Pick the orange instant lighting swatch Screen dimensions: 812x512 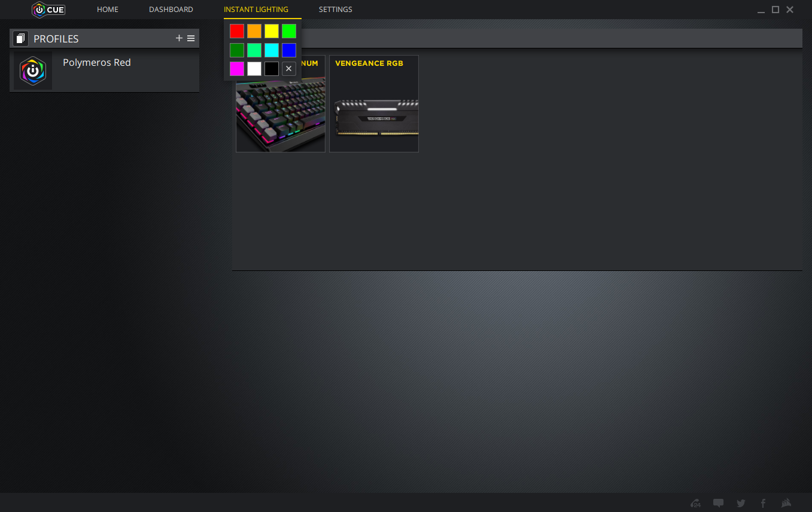(254, 31)
